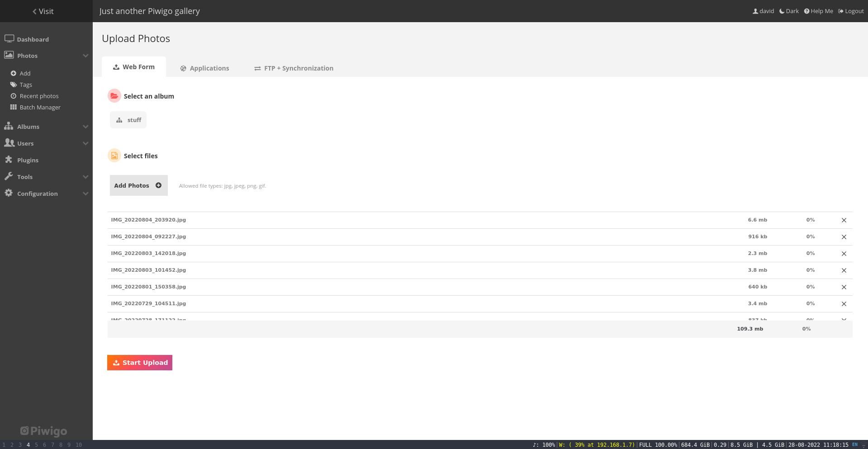
Task: Click the FTP sync arrows icon
Action: (x=257, y=68)
